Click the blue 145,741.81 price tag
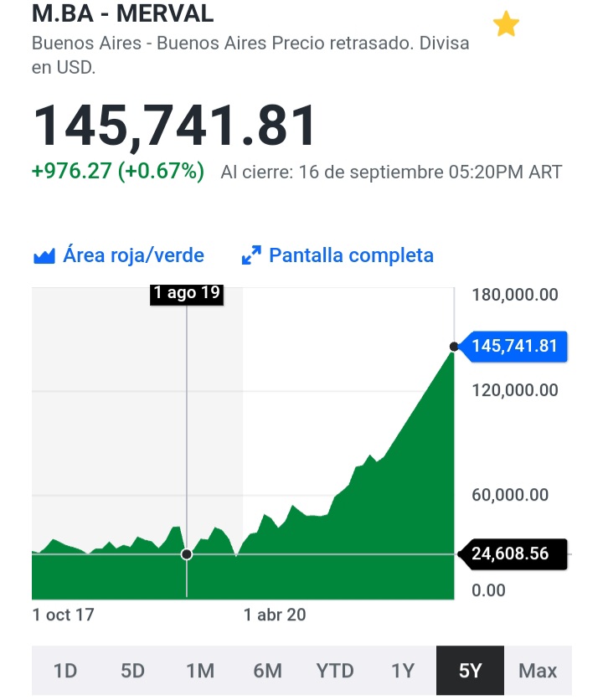 click(x=514, y=346)
